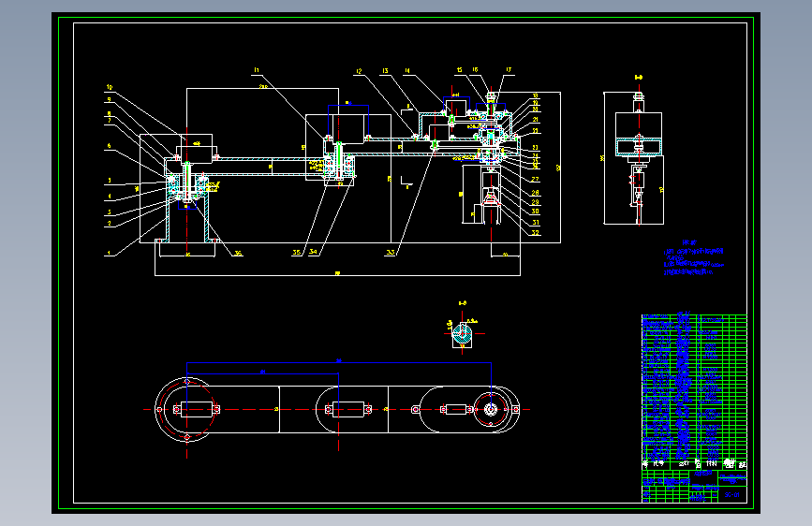The width and height of the screenshot is (812, 526).
Task: Click part number label 36
Action: coord(238,253)
